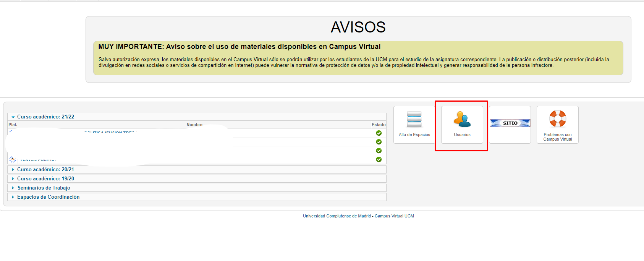Click the Problemas con Campus Virtual label
Screen dimensions: 644x261
[557, 137]
